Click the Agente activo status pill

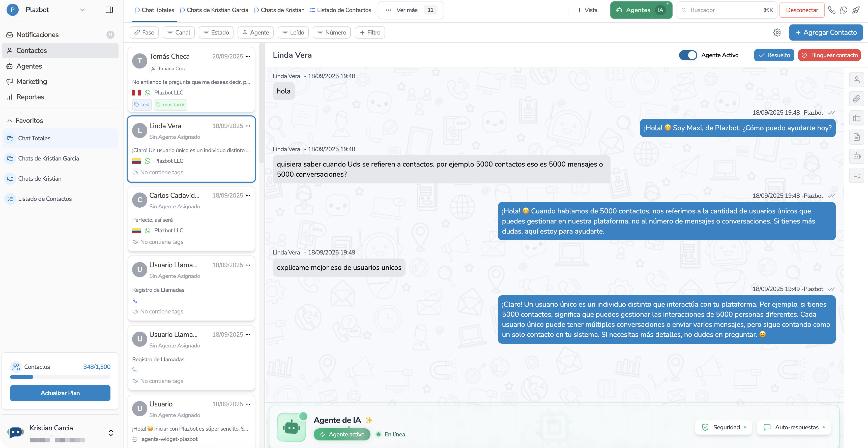pyautogui.click(x=342, y=434)
